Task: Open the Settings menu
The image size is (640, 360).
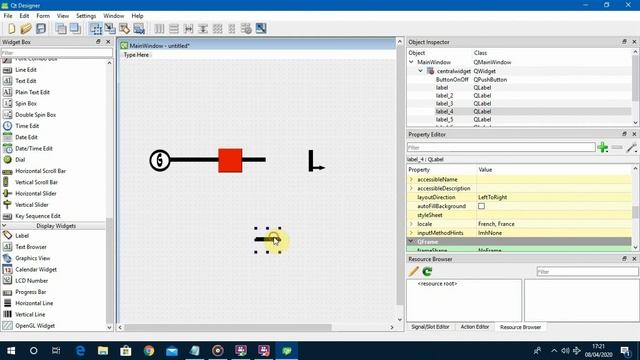Action: click(x=86, y=16)
